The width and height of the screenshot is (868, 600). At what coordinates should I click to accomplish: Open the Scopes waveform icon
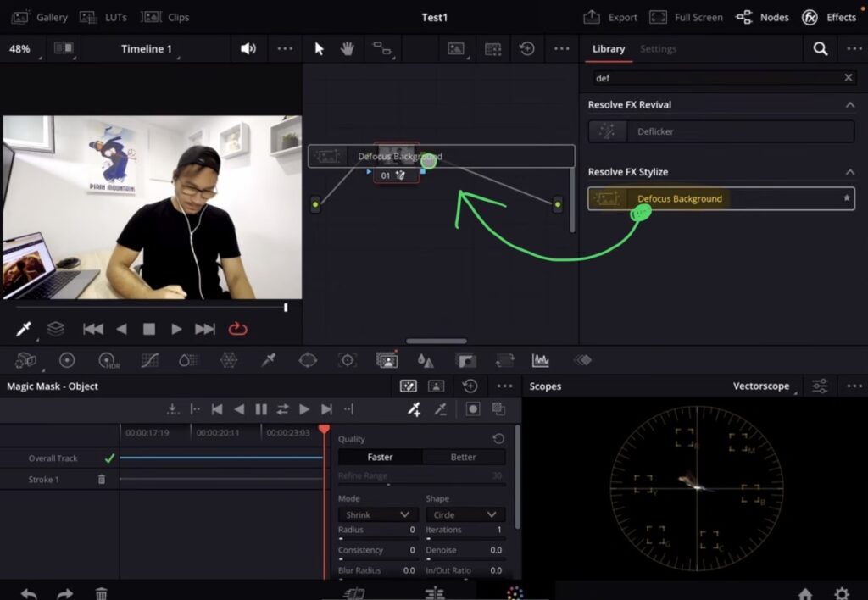[x=540, y=359]
